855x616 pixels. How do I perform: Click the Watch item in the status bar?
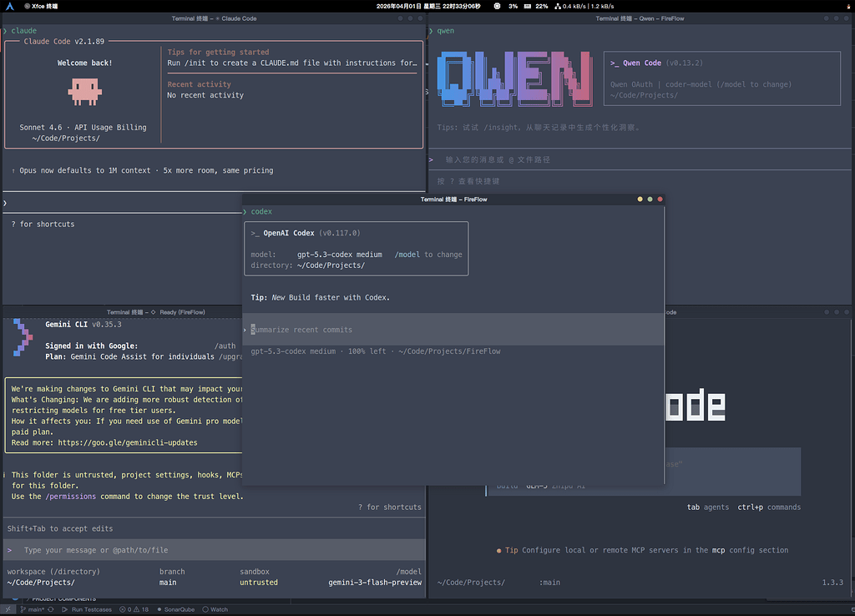pyautogui.click(x=215, y=609)
